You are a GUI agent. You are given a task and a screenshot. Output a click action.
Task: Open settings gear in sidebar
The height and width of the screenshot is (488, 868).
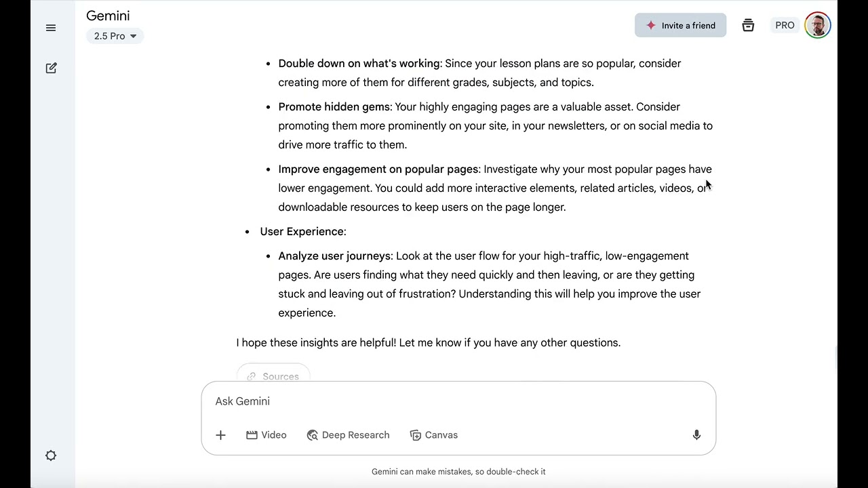(x=51, y=455)
